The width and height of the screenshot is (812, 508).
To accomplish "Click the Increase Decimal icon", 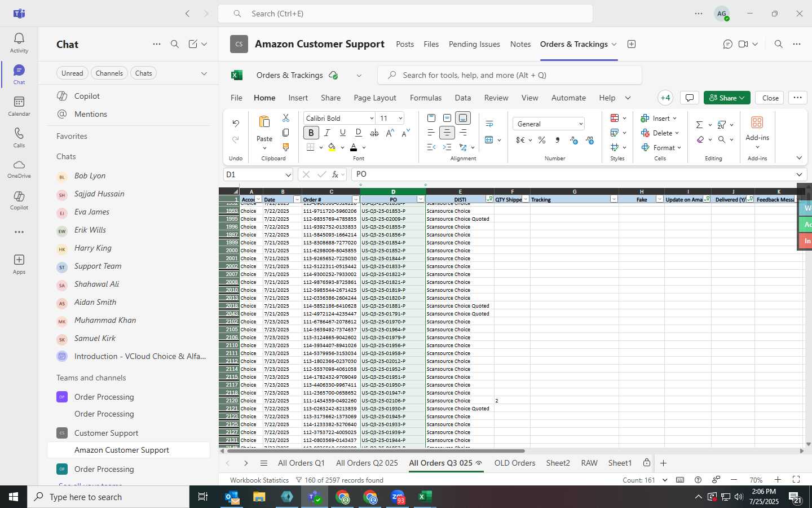I will (x=573, y=140).
